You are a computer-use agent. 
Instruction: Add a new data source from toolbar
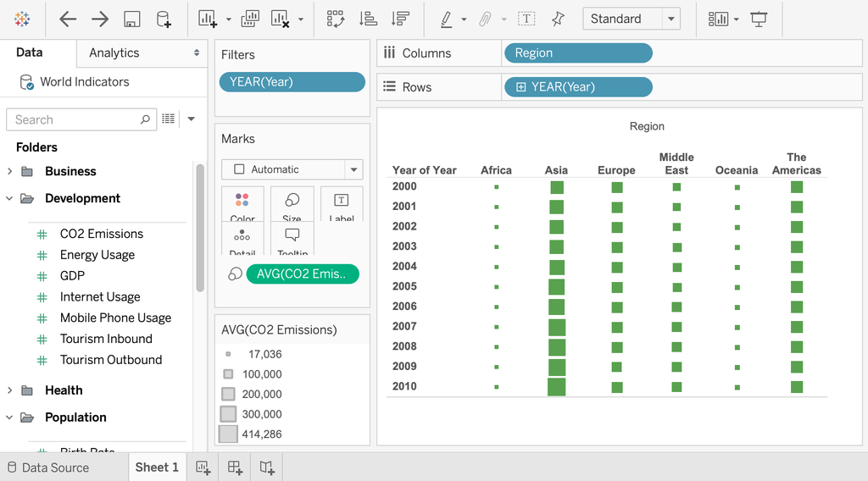click(x=164, y=19)
